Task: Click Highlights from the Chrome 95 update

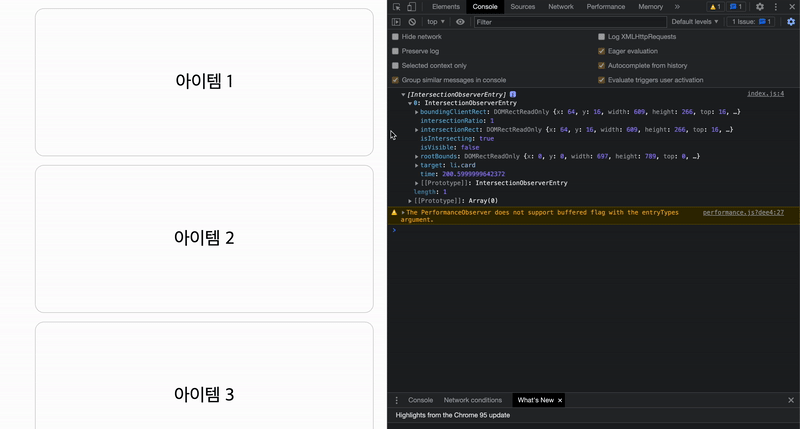Action: pyautogui.click(x=453, y=415)
